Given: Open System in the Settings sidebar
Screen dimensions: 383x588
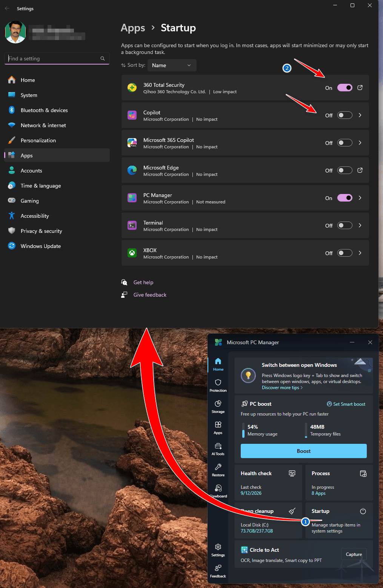Looking at the screenshot, I should 57,95.
